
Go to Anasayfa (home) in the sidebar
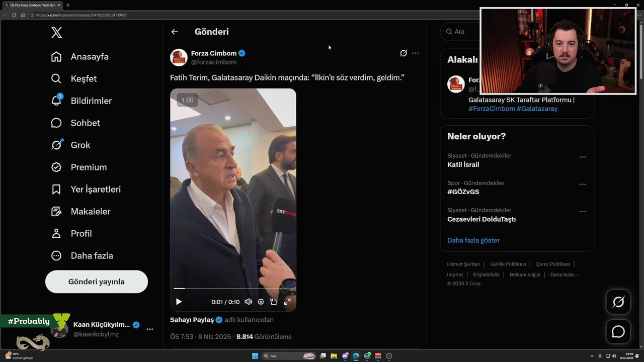point(79,57)
